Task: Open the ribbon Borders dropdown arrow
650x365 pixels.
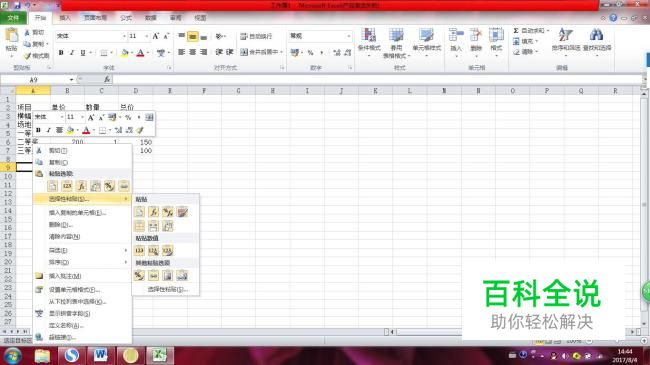Action: pos(111,53)
